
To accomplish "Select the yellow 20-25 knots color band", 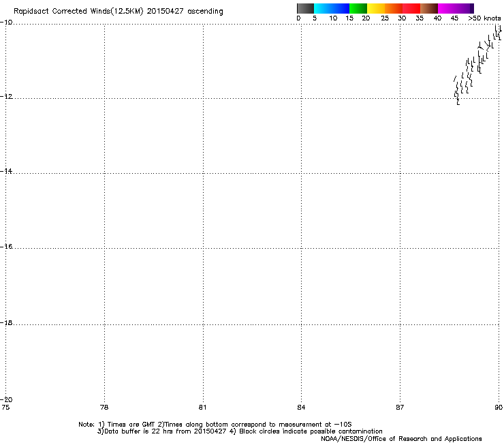I will click(376, 8).
